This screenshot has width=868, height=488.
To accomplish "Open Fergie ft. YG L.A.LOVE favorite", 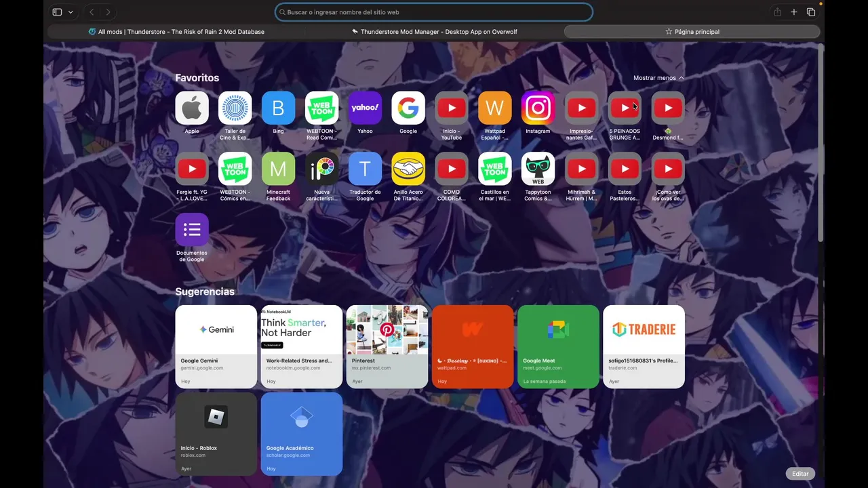I will 192,169.
